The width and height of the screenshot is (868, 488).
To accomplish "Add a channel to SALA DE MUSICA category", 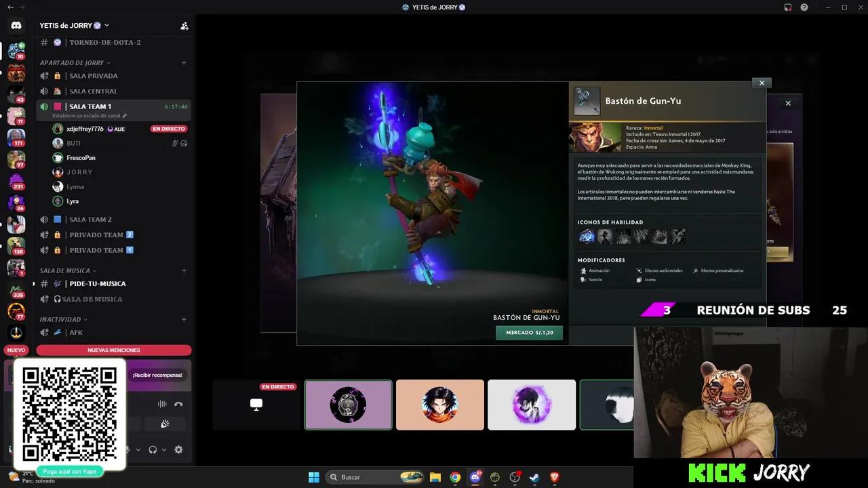I will [x=184, y=271].
